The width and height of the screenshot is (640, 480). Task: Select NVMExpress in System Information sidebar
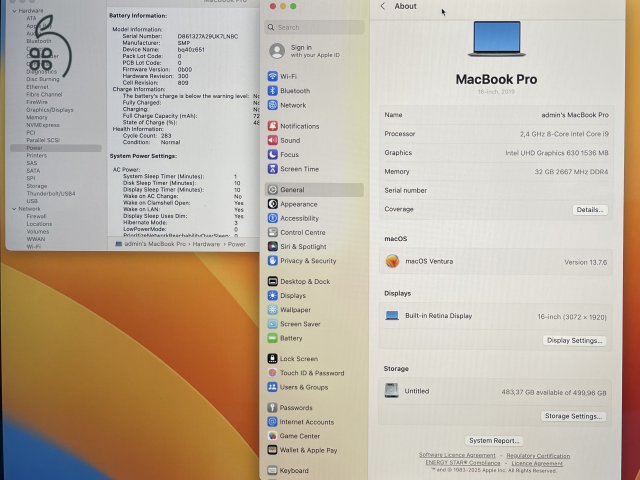tap(43, 125)
